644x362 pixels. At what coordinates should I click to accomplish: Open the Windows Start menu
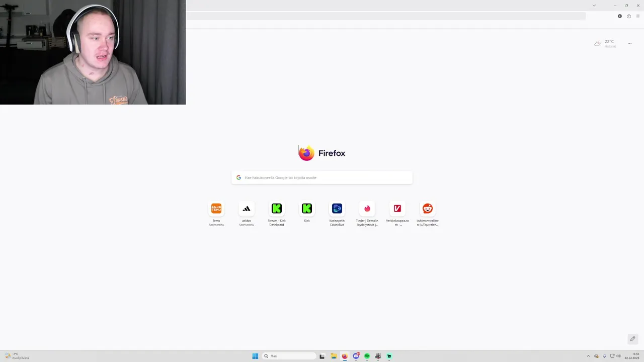pos(255,356)
